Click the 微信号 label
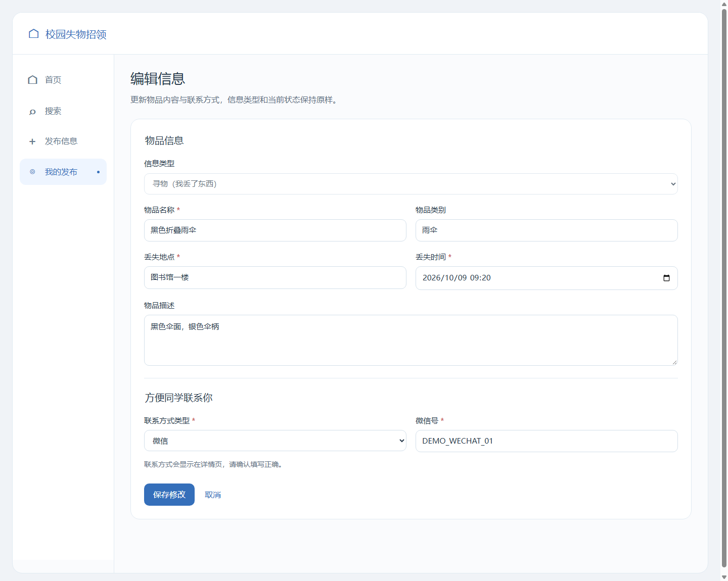 point(427,421)
